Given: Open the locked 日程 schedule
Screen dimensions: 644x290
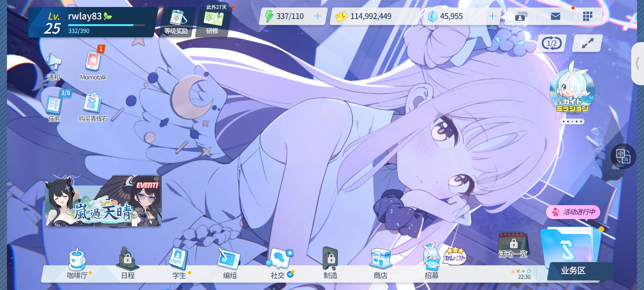Looking at the screenshot, I should point(128,264).
